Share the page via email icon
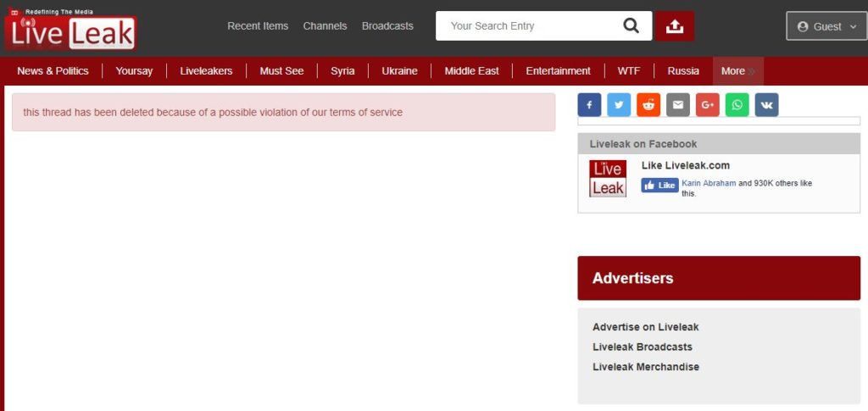 678,105
